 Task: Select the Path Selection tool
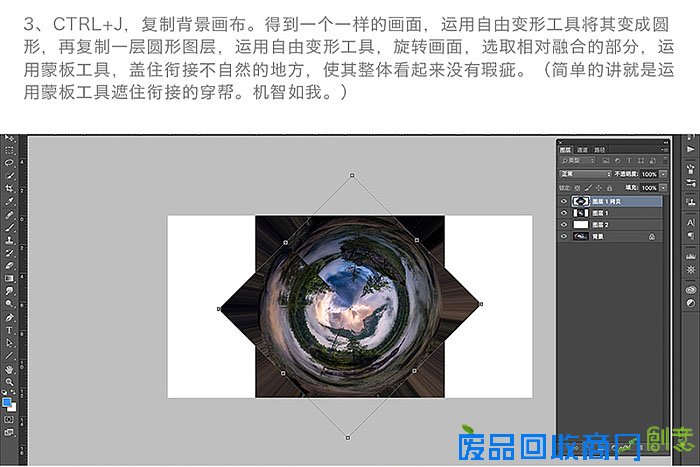(9, 343)
